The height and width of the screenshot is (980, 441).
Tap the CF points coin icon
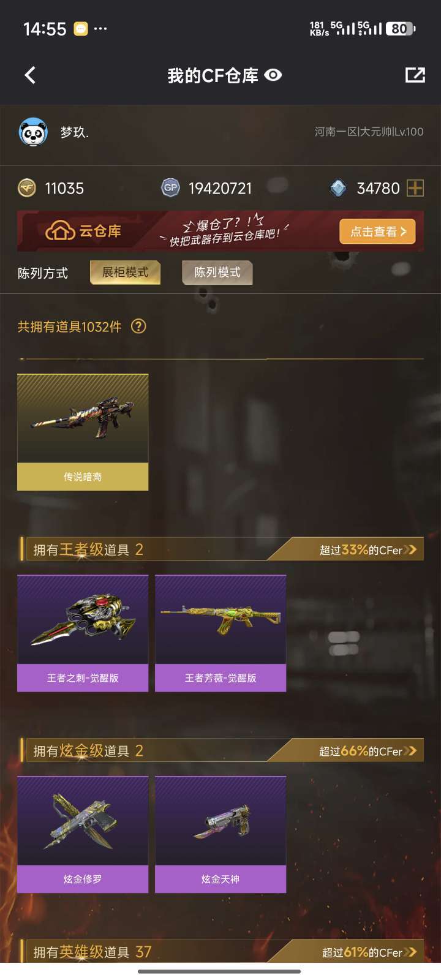click(27, 188)
